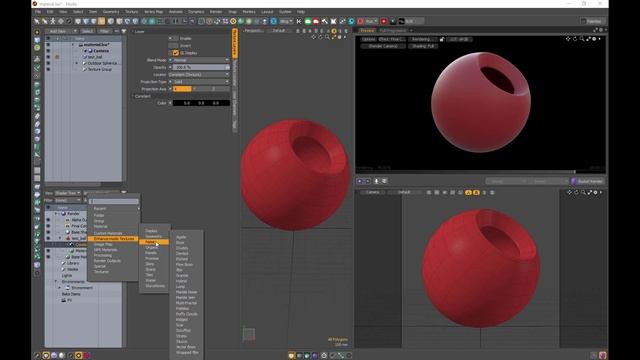Open the File menu

tap(38, 12)
